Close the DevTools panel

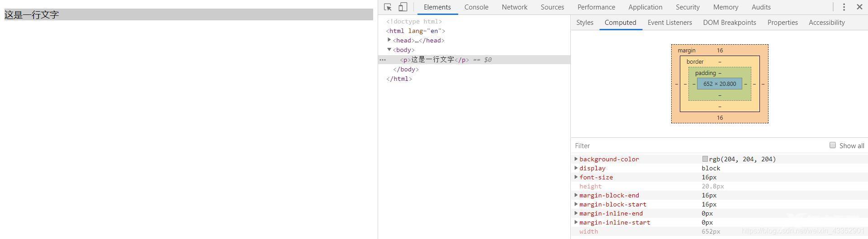(859, 7)
